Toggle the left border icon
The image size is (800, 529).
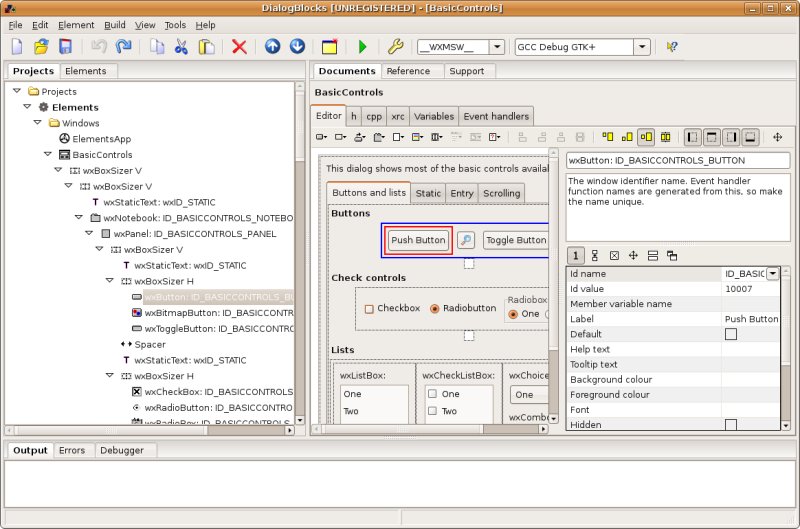click(692, 137)
